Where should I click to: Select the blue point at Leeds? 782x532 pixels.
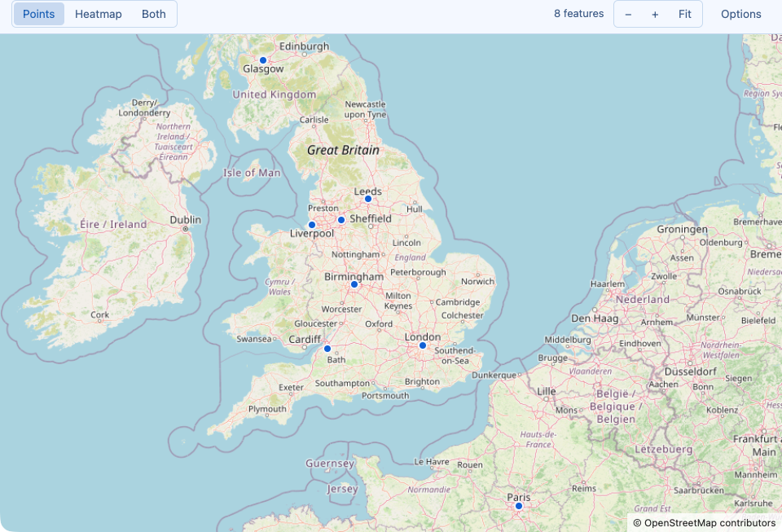pos(368,199)
